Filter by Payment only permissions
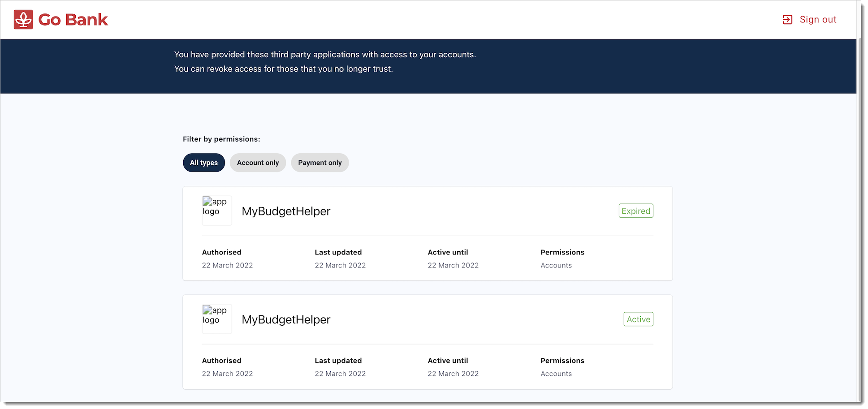The image size is (868, 409). (x=320, y=163)
